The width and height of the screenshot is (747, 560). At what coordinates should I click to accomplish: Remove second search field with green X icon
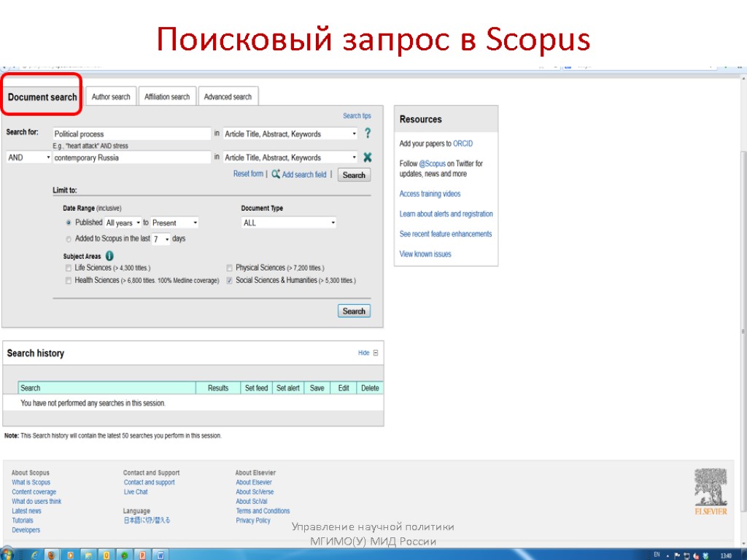(368, 157)
